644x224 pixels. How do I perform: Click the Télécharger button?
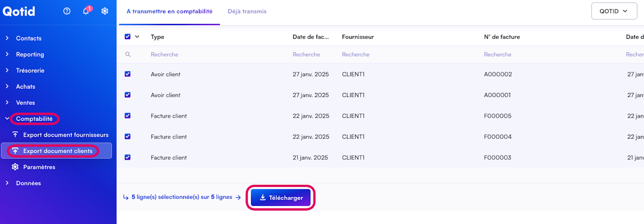(x=281, y=198)
